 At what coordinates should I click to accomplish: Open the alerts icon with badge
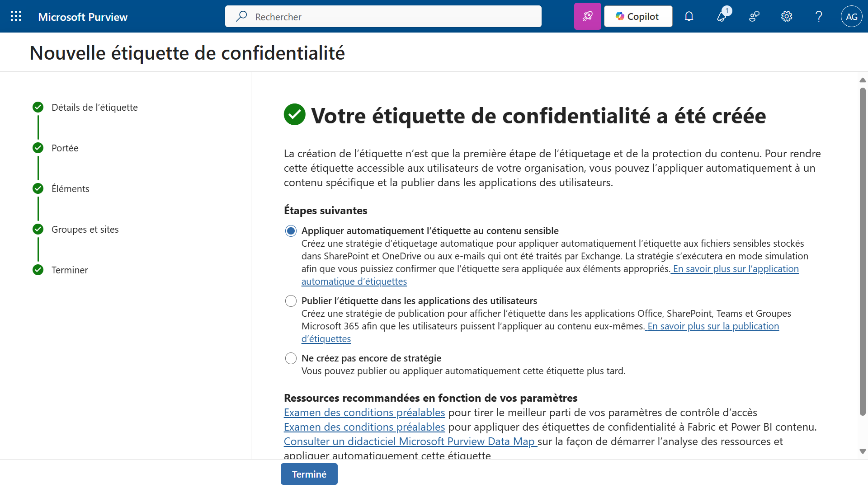[722, 17]
